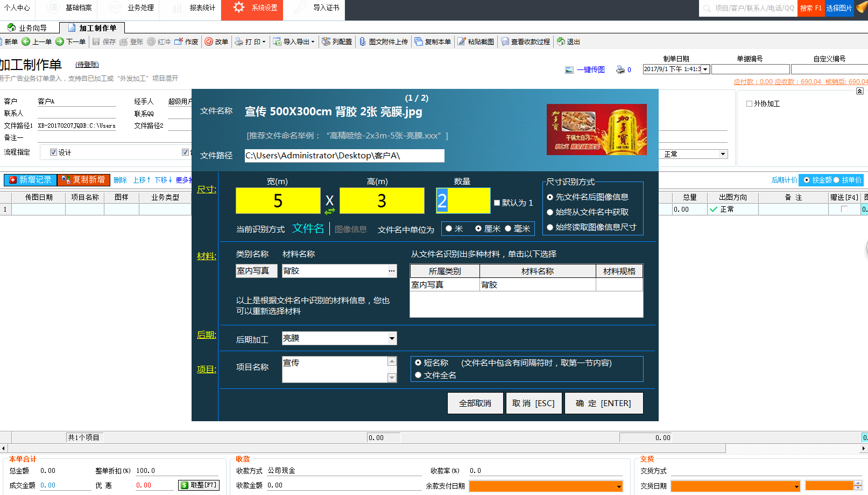Click the 退出 exit toolbar icon
The height and width of the screenshot is (495, 868).
(x=561, y=41)
